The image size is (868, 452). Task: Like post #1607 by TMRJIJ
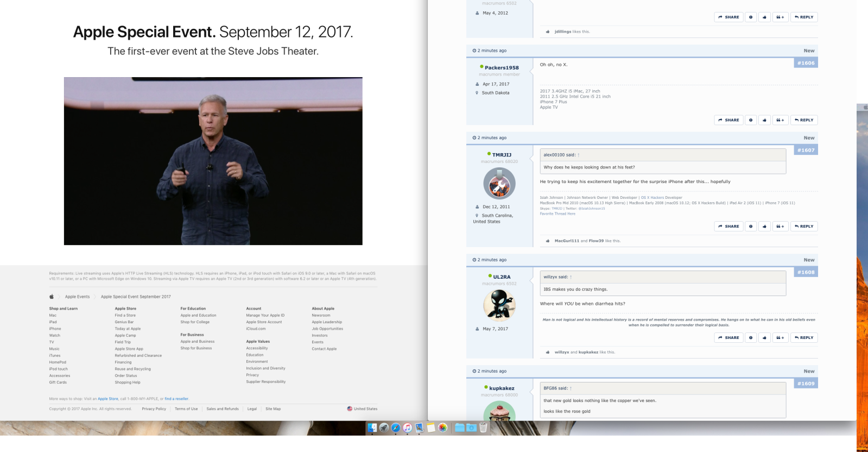pos(764,226)
